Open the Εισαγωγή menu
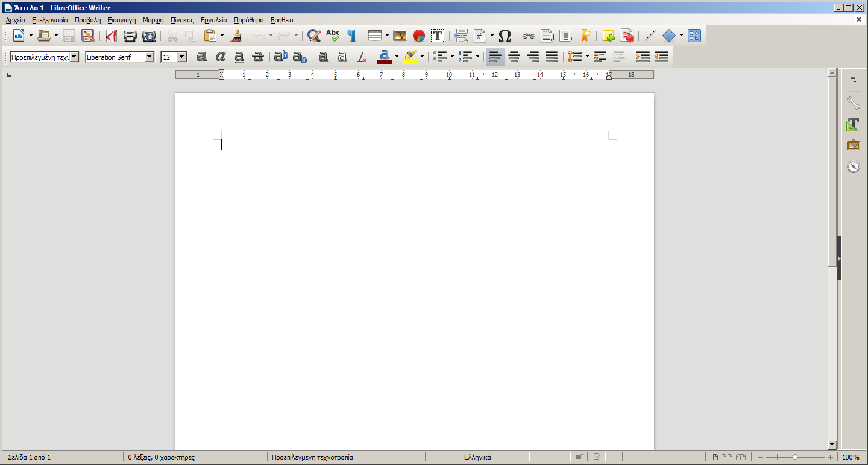 tap(122, 20)
